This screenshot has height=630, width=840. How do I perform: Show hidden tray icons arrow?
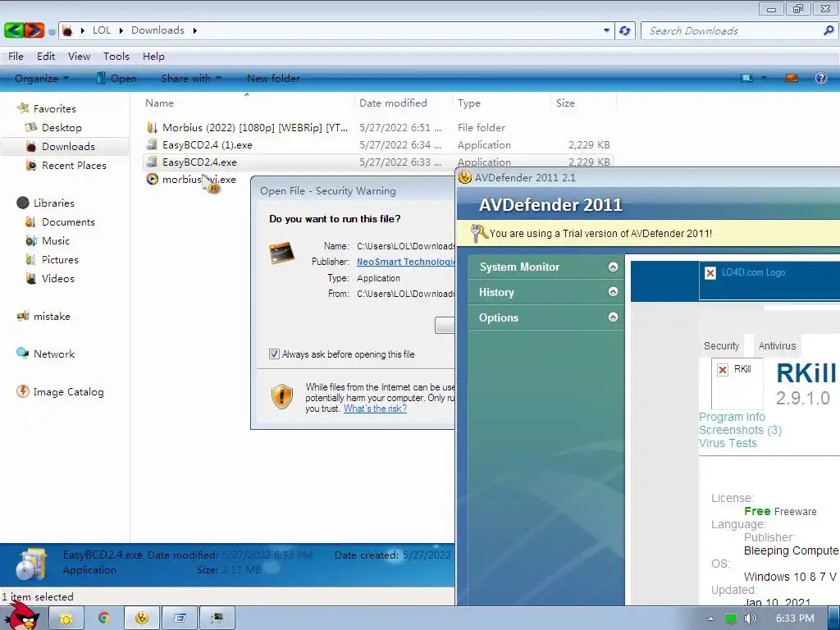(710, 619)
